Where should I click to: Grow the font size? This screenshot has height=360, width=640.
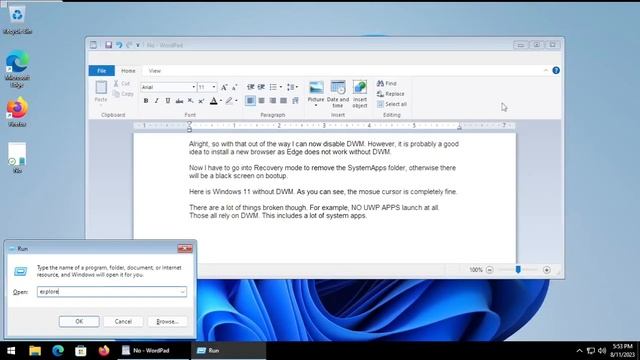(x=224, y=87)
